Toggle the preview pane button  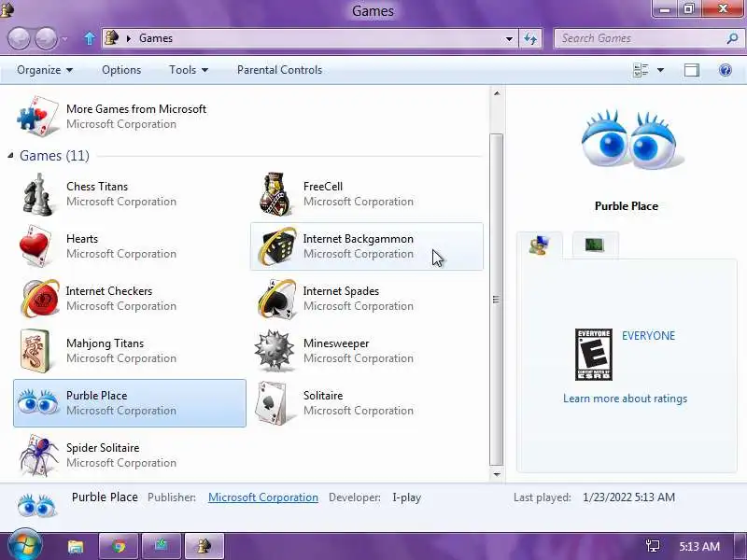click(x=692, y=71)
